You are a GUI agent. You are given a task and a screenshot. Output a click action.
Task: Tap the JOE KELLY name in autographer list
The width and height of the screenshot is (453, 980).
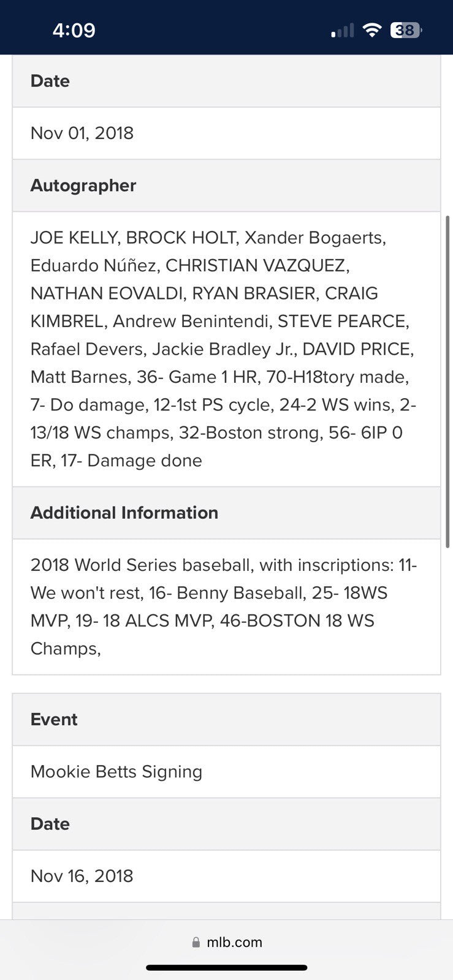75,238
